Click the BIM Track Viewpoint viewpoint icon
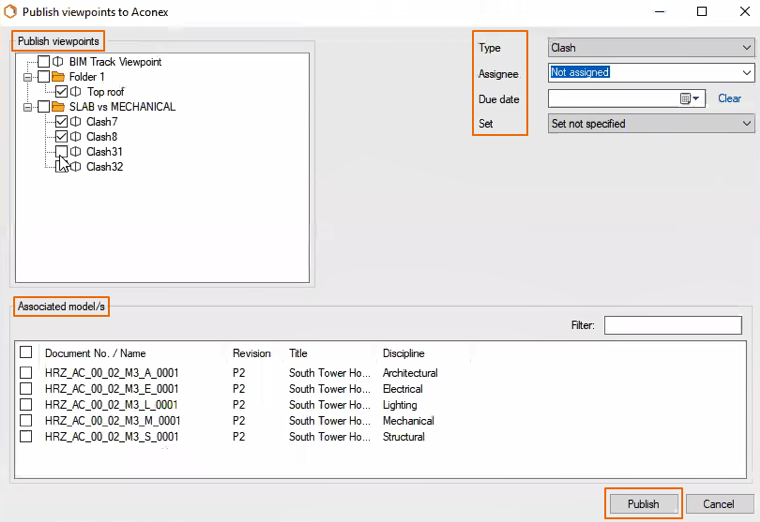 pyautogui.click(x=58, y=62)
